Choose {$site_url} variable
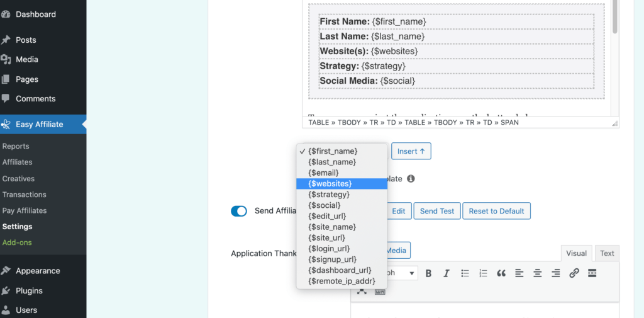644x318 pixels. point(341,238)
